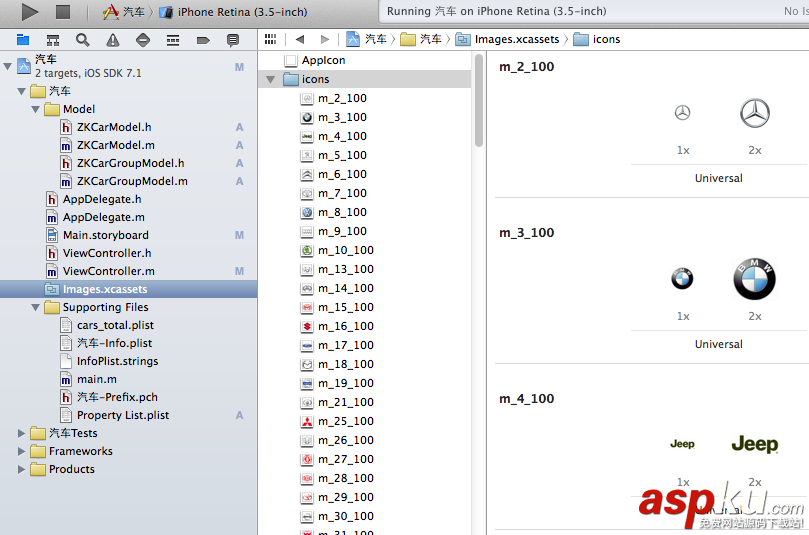Open the Project navigator folder icon

pos(23,40)
